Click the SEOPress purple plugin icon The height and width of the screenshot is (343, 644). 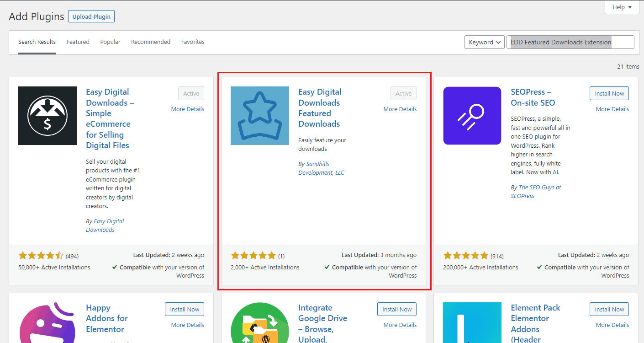pyautogui.click(x=472, y=116)
